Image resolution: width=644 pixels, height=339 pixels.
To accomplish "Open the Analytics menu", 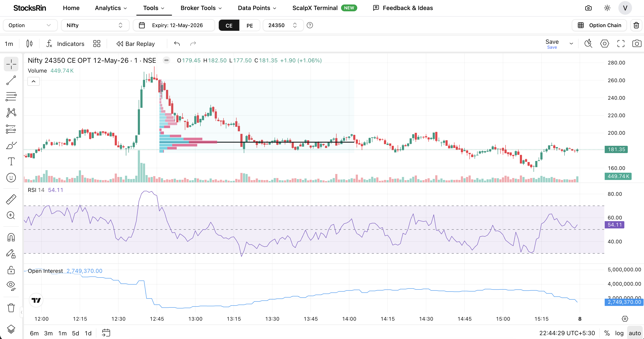I will [x=111, y=8].
